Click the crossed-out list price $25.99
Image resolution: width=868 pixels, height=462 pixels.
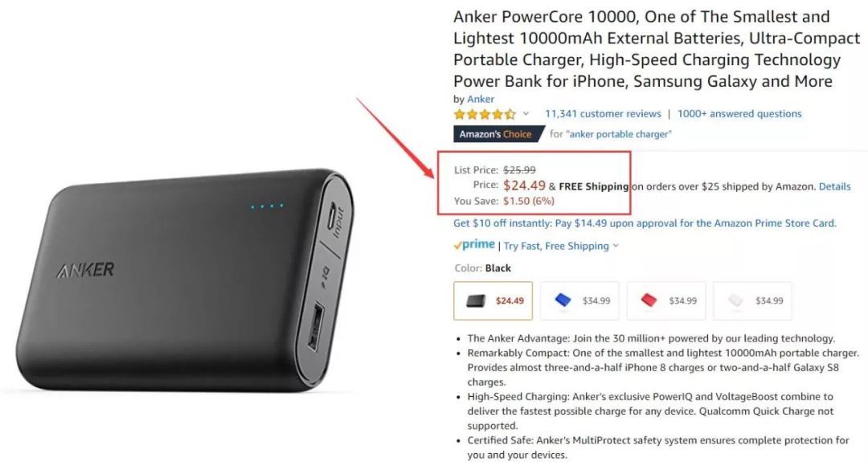[x=519, y=170]
